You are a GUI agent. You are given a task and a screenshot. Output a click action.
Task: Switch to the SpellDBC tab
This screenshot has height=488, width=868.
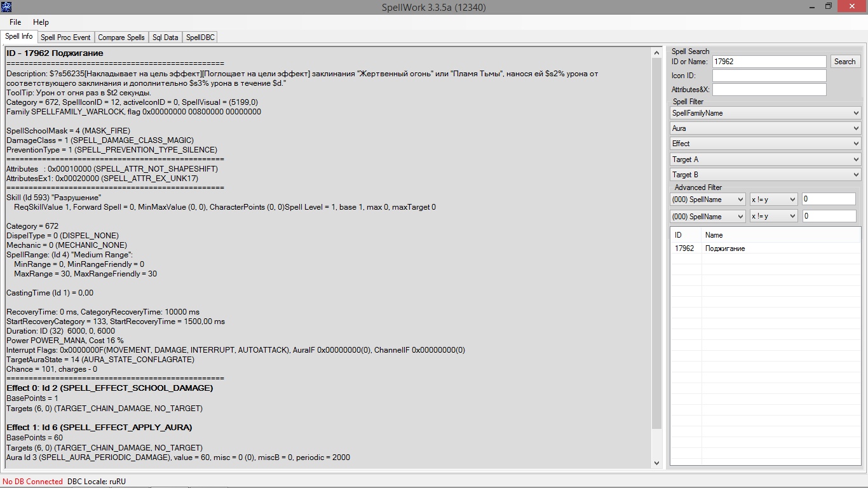pyautogui.click(x=200, y=37)
